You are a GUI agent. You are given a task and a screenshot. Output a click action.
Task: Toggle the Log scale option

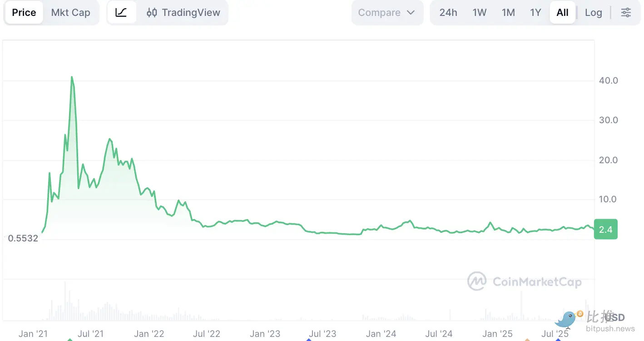tap(593, 12)
